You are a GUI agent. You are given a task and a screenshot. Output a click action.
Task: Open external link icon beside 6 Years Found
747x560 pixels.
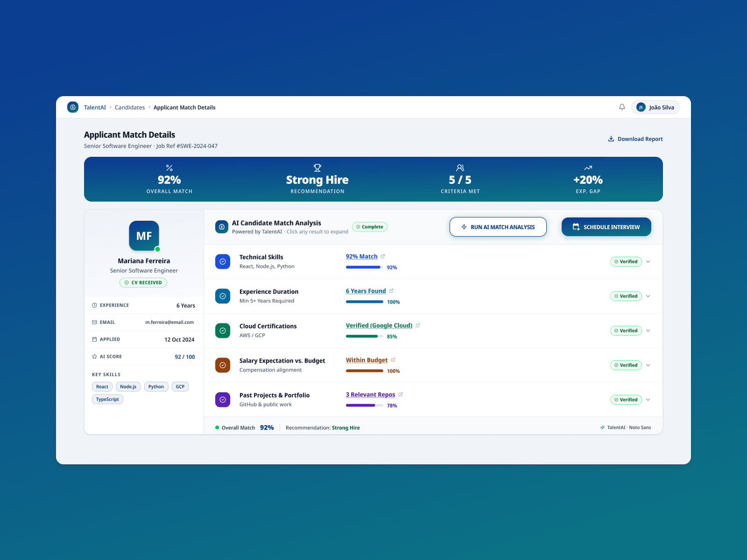[x=391, y=291]
